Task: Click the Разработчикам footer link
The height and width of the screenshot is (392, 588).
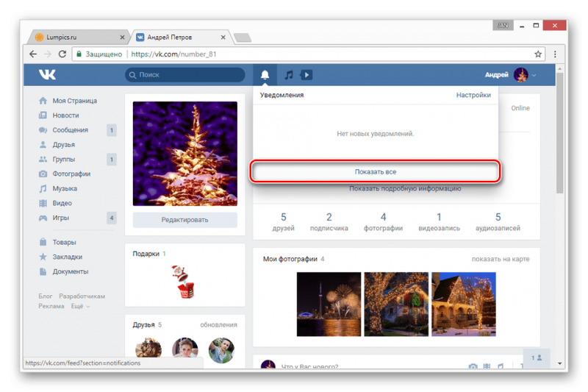Action: 82,296
